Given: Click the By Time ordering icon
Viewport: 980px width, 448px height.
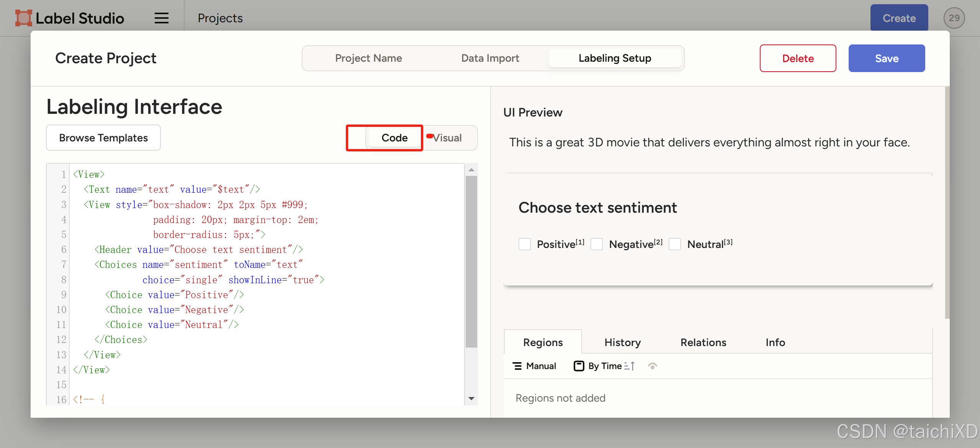Looking at the screenshot, I should (x=579, y=366).
